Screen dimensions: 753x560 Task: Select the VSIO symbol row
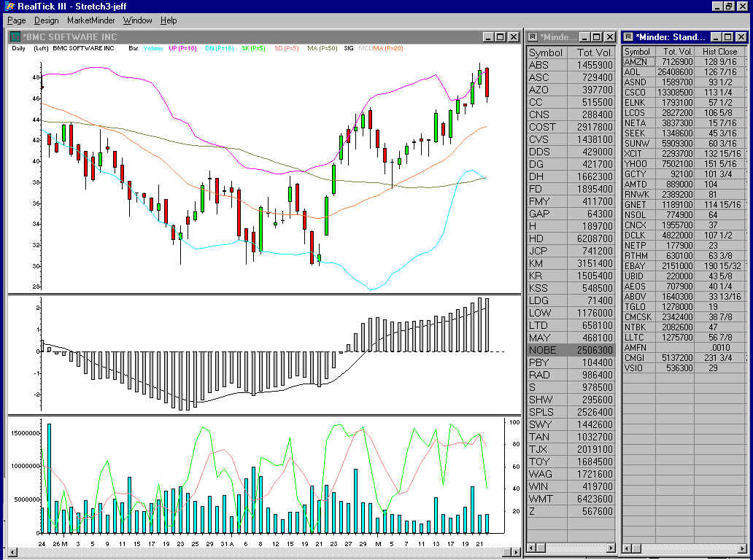[684, 368]
